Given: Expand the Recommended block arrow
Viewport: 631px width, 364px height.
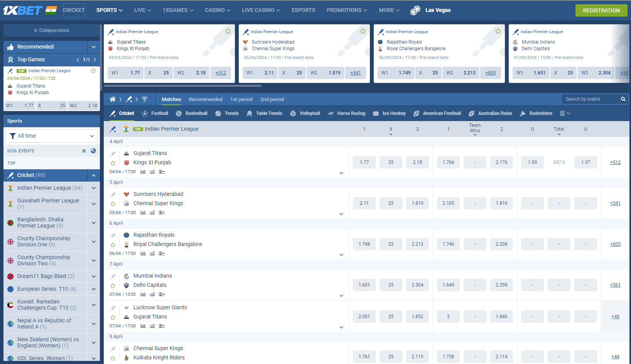Looking at the screenshot, I should (x=93, y=47).
